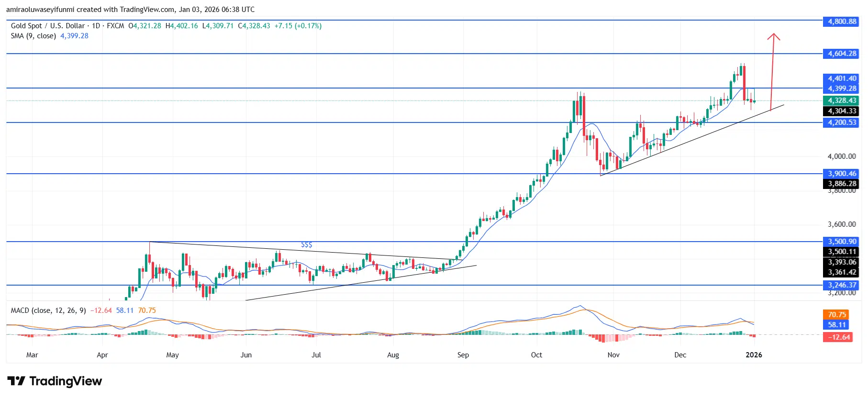Select the 3,246.37 price level label

(x=842, y=285)
